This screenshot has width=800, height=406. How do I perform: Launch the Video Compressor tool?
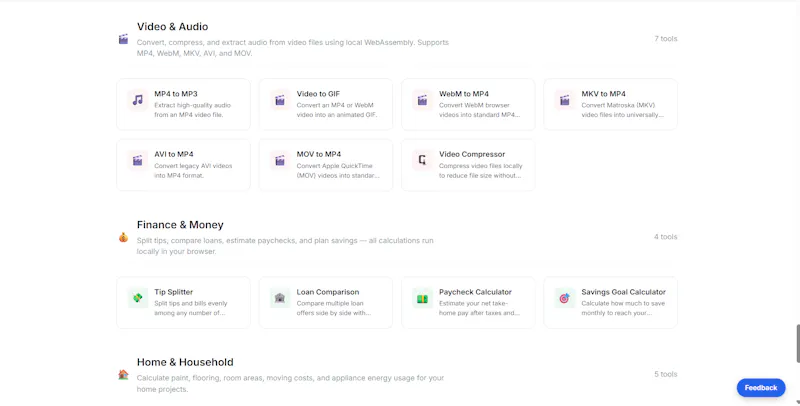468,165
